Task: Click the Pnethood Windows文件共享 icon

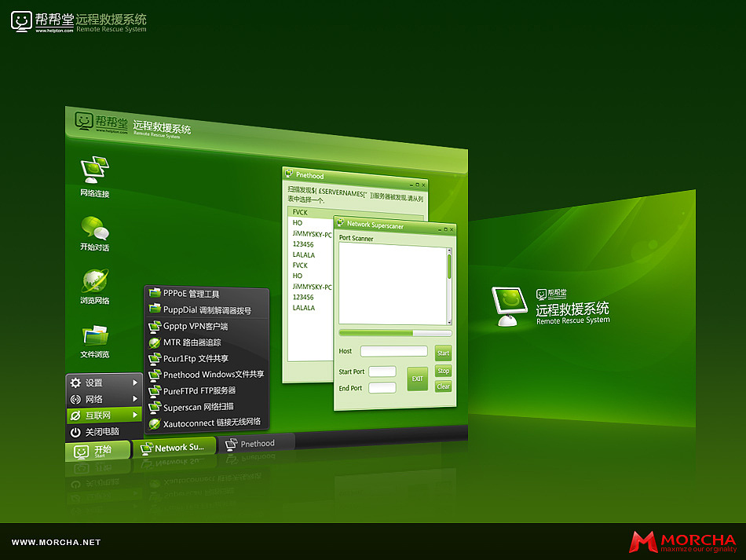Action: tap(154, 375)
